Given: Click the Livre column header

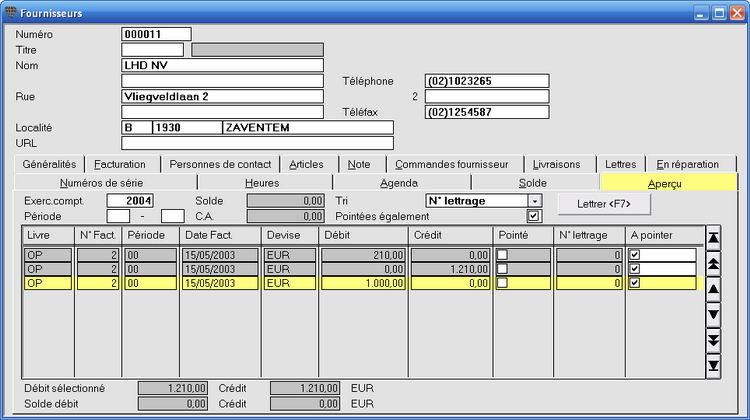Looking at the screenshot, I should pos(48,235).
